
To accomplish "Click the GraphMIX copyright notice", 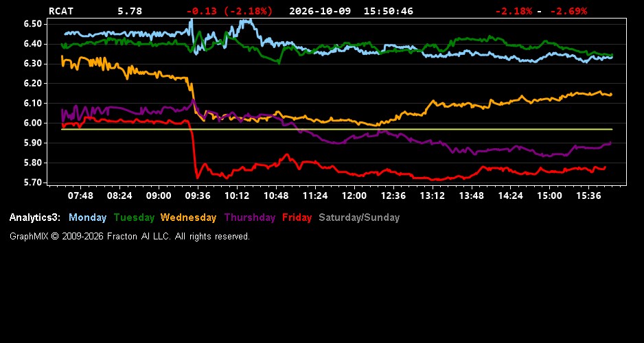I will point(130,236).
